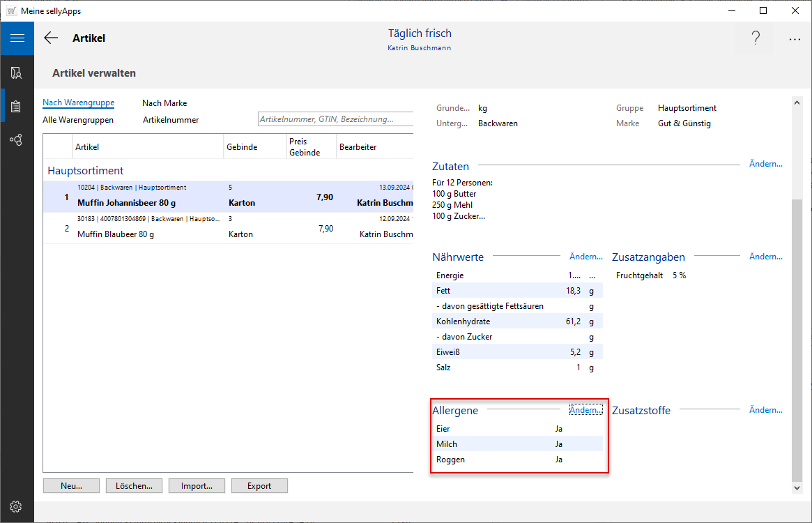Click Ändern... link next to Zutaten

tap(765, 164)
